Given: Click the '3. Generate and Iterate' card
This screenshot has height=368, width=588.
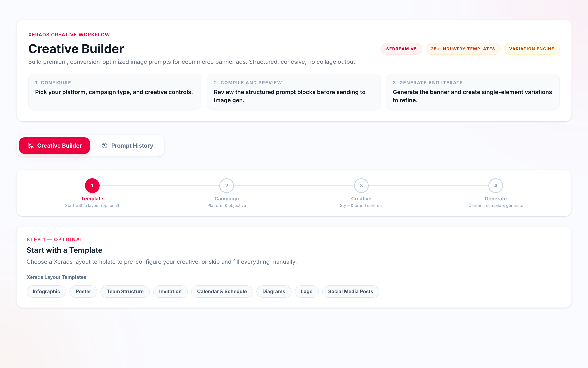Looking at the screenshot, I should pyautogui.click(x=473, y=92).
